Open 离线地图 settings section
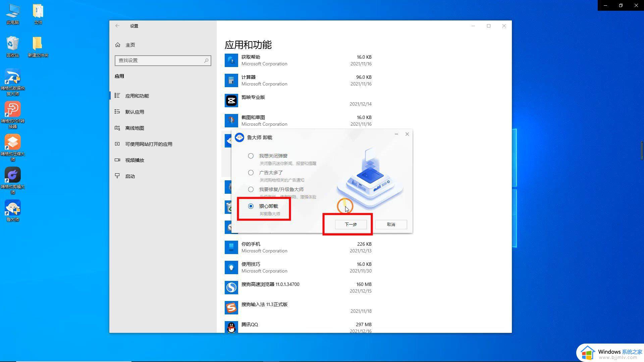Viewport: 644px width, 362px height. pyautogui.click(x=135, y=128)
